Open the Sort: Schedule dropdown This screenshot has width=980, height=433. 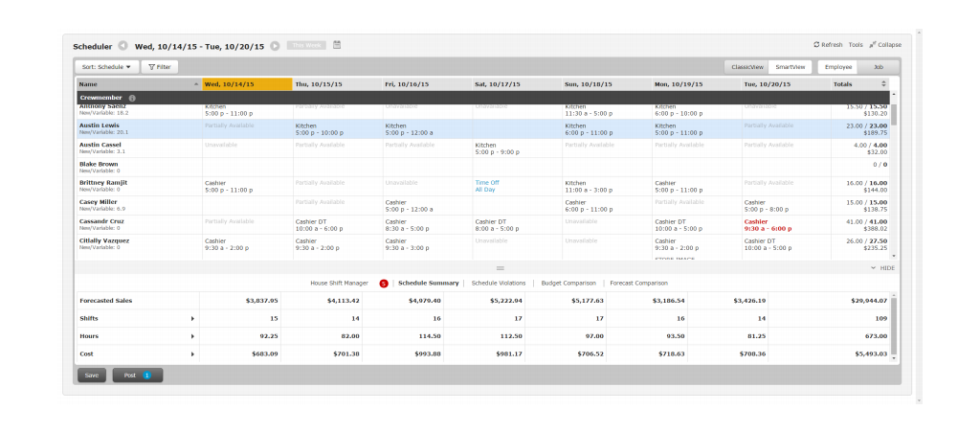click(106, 67)
